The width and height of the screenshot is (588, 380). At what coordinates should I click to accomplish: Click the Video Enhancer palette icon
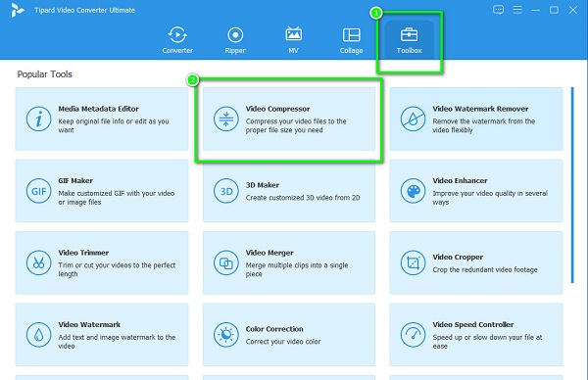[x=413, y=191]
